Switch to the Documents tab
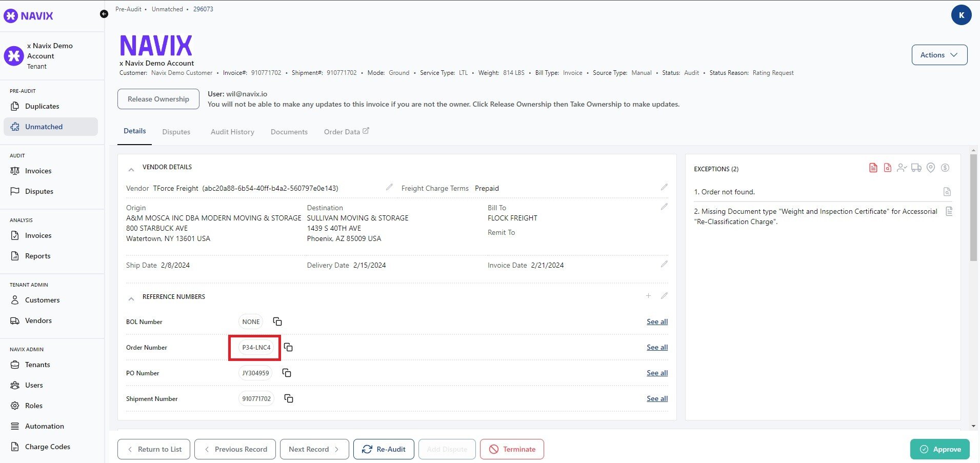 289,132
